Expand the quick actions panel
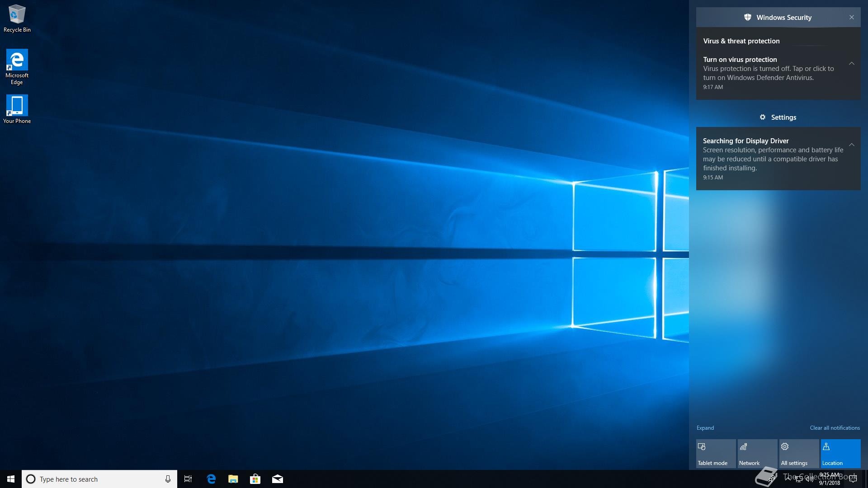Image resolution: width=868 pixels, height=488 pixels. [705, 428]
